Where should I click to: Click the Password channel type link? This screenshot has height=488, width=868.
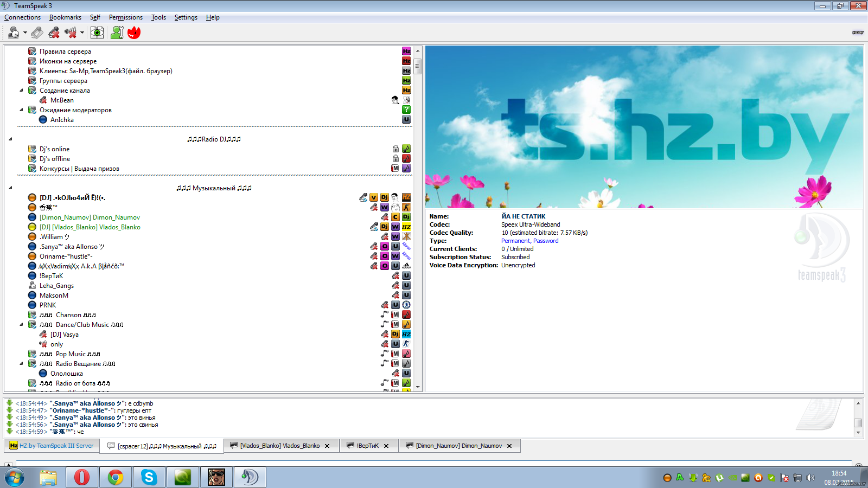coord(546,241)
